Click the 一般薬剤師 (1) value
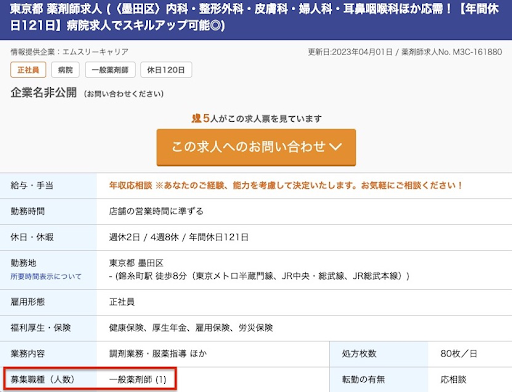The image size is (512, 392). 138,379
